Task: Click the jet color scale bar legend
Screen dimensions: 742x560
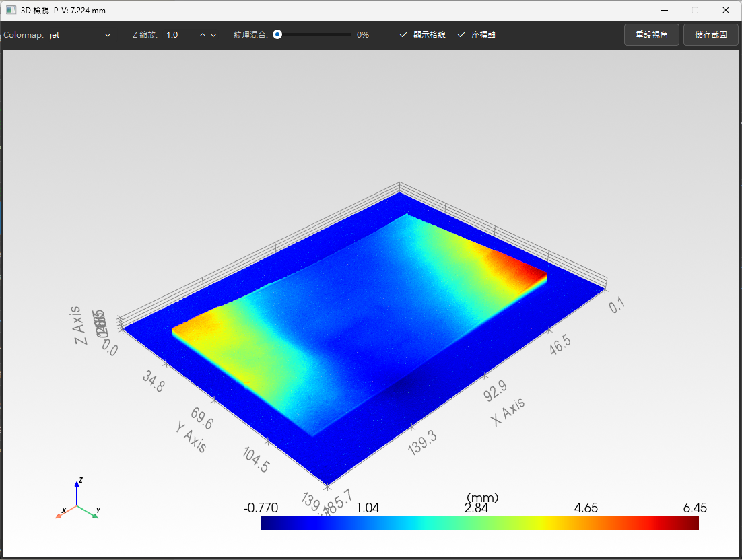Action: tap(479, 523)
